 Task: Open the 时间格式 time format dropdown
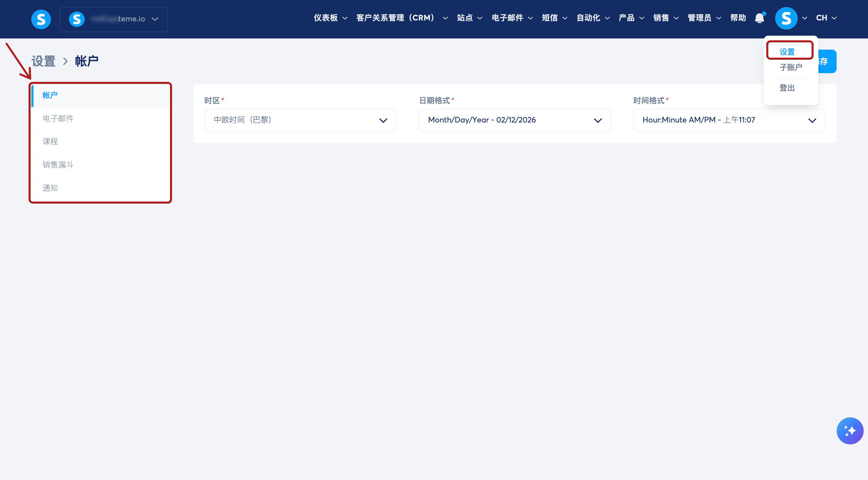click(729, 120)
